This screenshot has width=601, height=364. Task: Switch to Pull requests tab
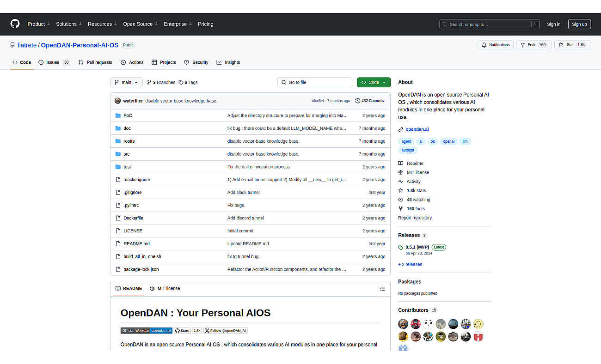pyautogui.click(x=95, y=62)
